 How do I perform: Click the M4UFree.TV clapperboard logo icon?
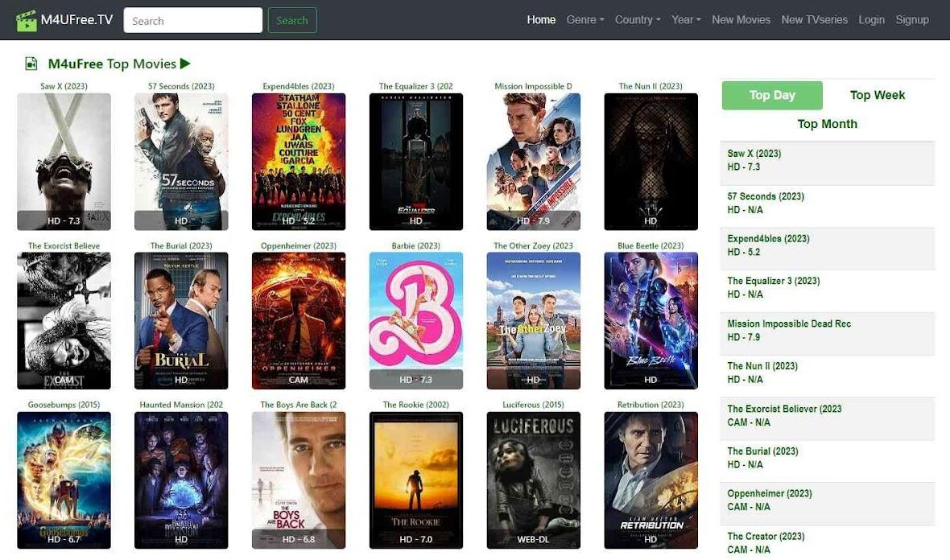tap(26, 21)
